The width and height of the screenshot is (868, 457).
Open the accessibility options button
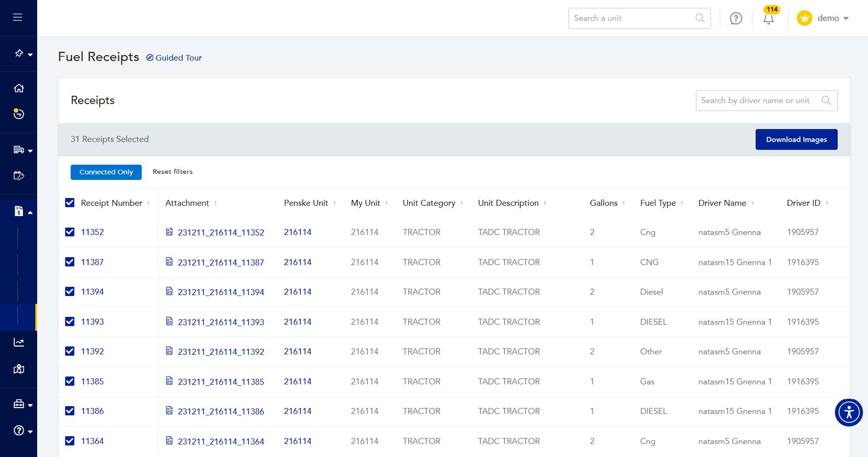[x=849, y=412]
